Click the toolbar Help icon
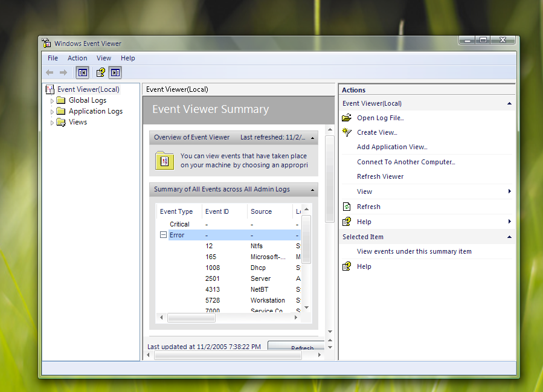This screenshot has width=543, height=392. tap(100, 72)
